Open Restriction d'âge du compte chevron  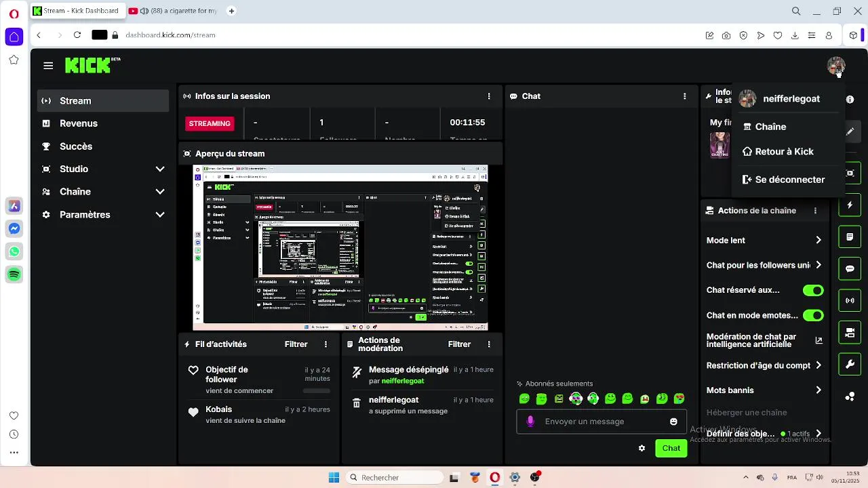coord(818,365)
